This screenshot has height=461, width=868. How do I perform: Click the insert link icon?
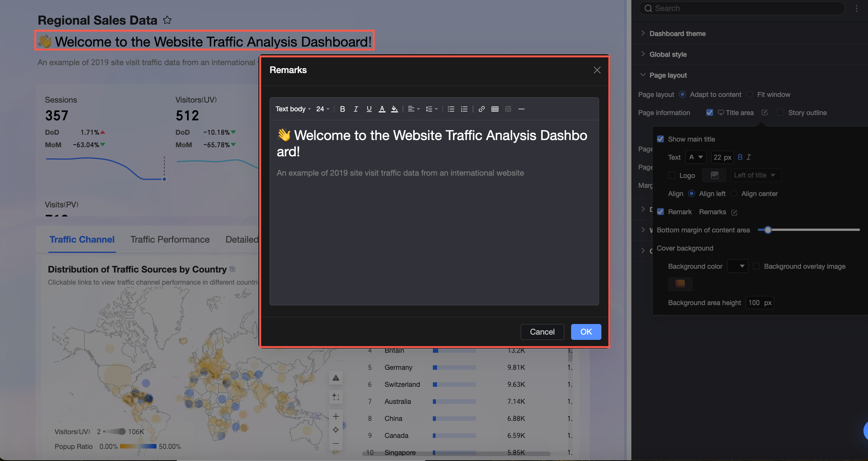[481, 109]
